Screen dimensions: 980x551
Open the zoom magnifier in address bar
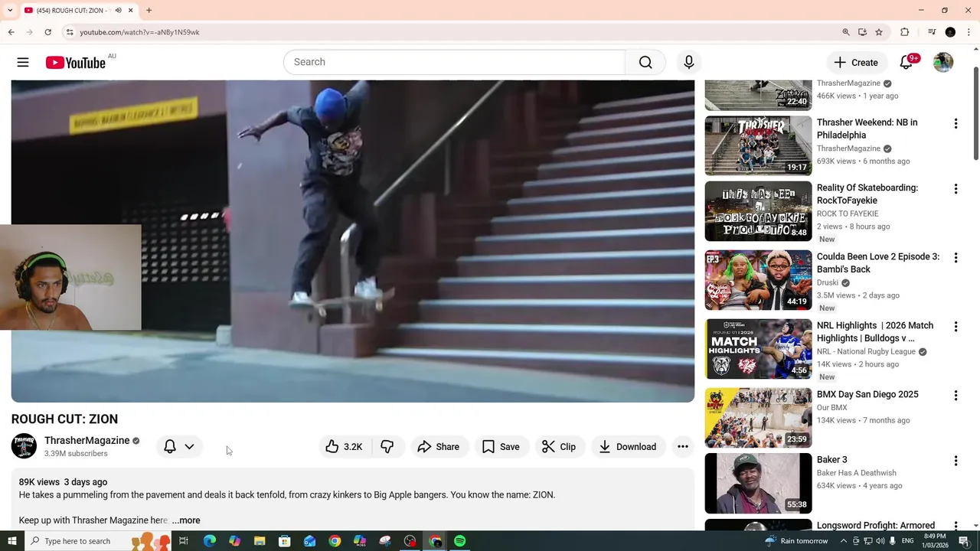pos(846,32)
